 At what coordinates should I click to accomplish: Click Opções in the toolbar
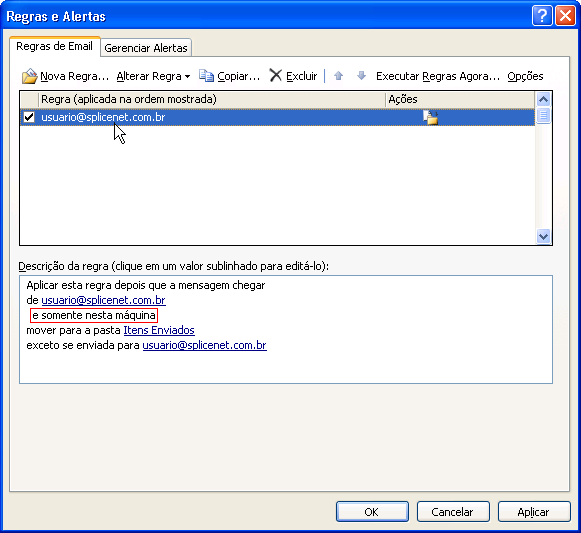tap(525, 76)
